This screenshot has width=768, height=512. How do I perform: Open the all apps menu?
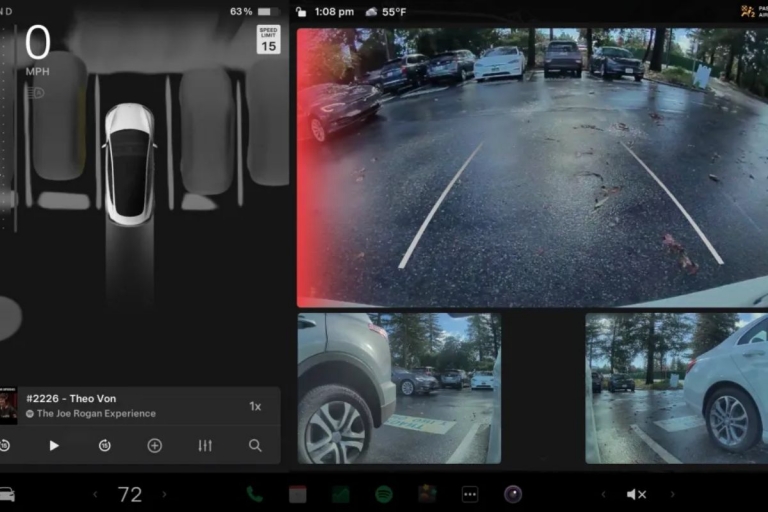[x=470, y=494]
